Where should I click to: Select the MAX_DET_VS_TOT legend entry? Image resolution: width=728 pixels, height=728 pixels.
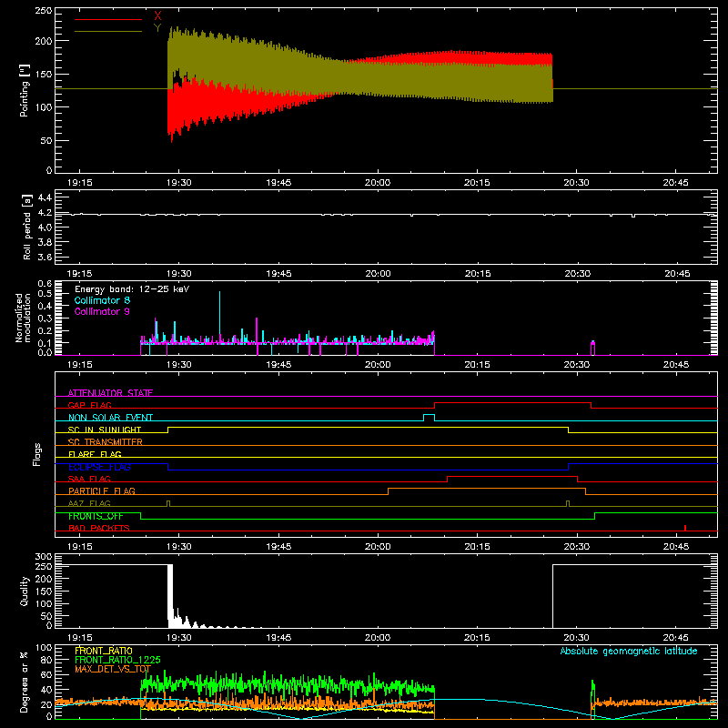coord(113,669)
